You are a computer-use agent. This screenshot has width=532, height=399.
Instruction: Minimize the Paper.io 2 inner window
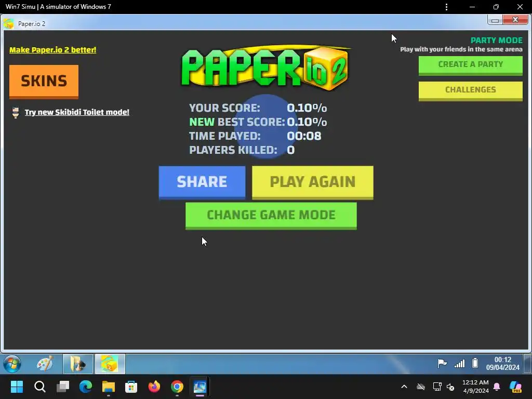[495, 20]
